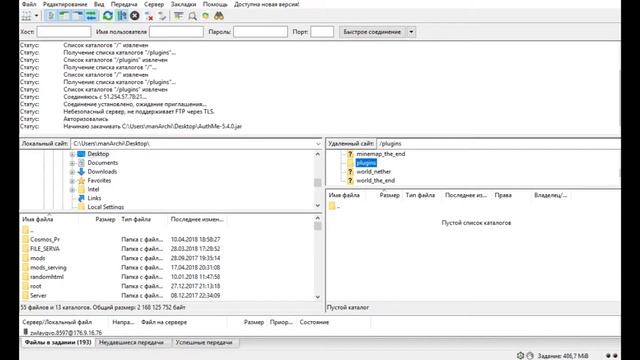
Task: Click the process queue toolbar icon
Action: pos(122,16)
